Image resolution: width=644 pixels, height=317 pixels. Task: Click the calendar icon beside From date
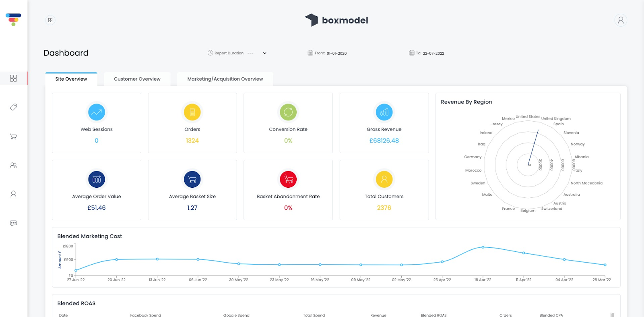click(310, 53)
